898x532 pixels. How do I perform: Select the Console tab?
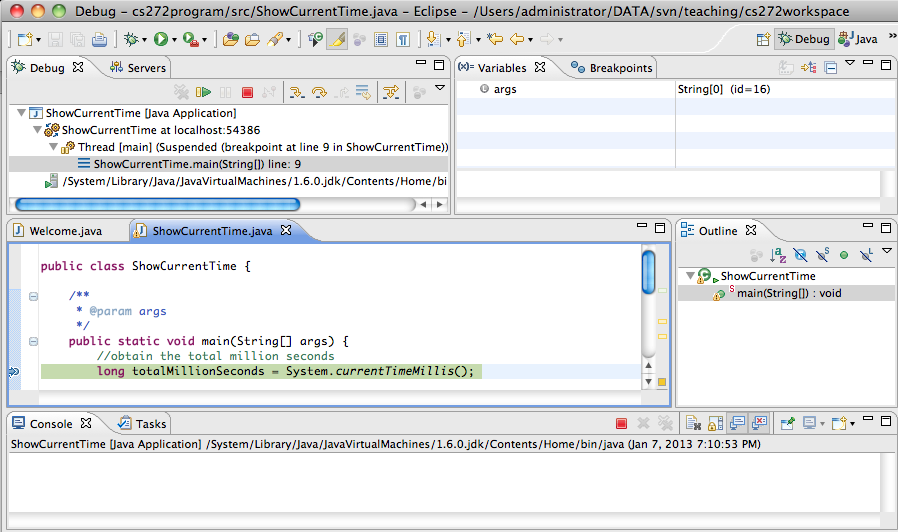51,424
